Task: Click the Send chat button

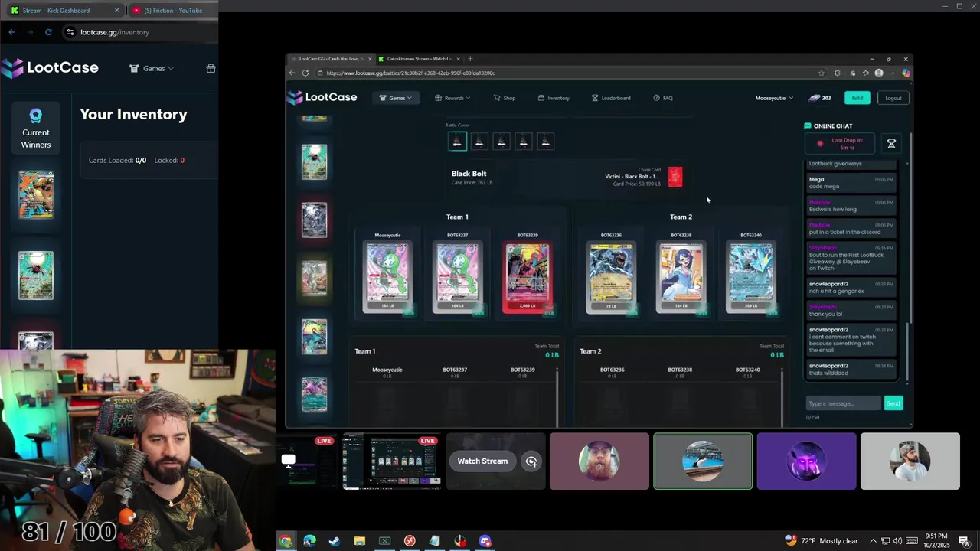Action: [893, 403]
